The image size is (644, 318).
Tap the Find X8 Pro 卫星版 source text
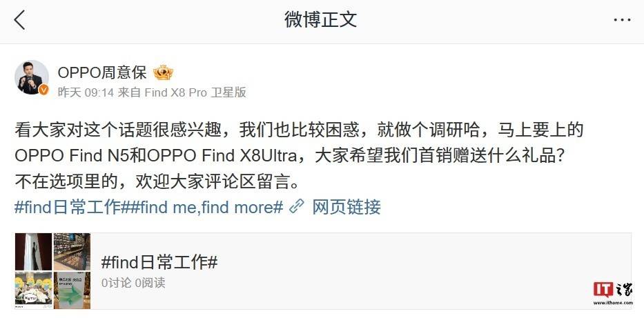[x=195, y=92]
